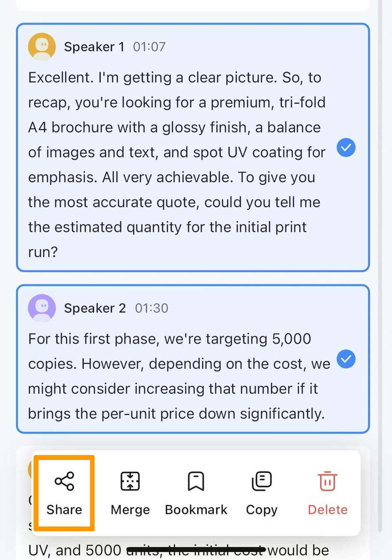392x560 pixels.
Task: Choose the Bookmark label
Action: [x=196, y=509]
